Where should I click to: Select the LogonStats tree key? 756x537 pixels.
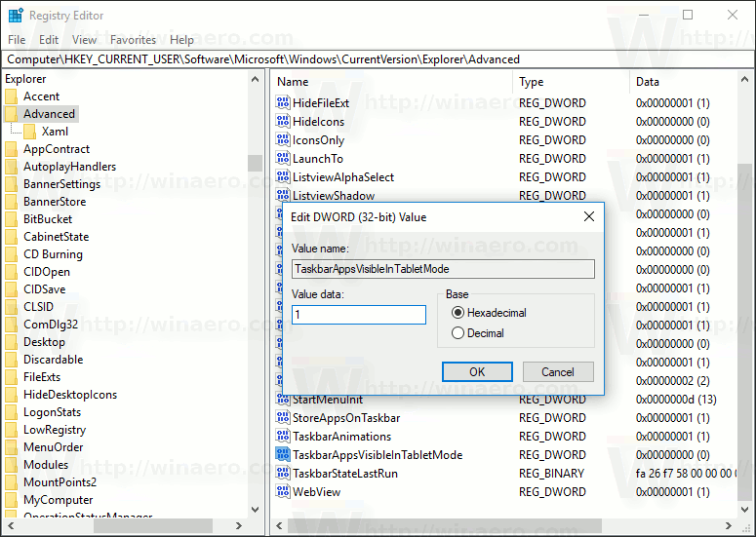pyautogui.click(x=52, y=412)
